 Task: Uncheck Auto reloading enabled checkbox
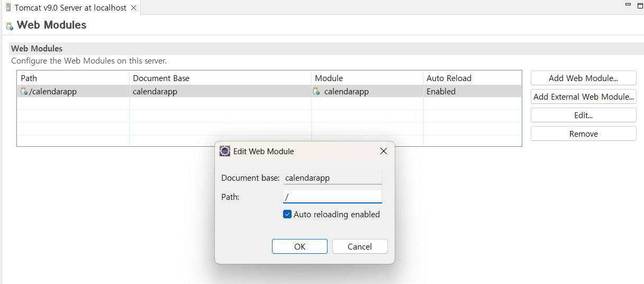(287, 215)
